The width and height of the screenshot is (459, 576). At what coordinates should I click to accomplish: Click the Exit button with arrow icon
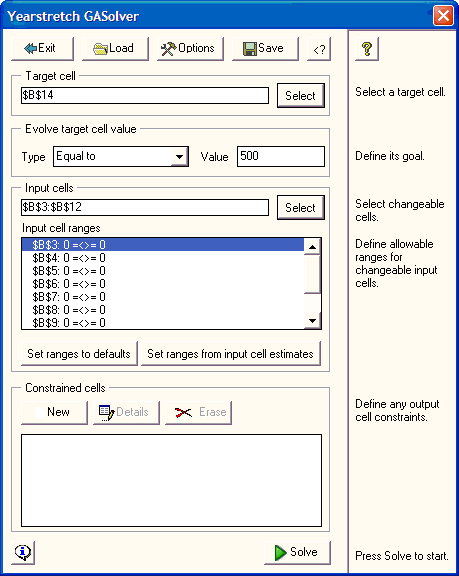(x=42, y=48)
